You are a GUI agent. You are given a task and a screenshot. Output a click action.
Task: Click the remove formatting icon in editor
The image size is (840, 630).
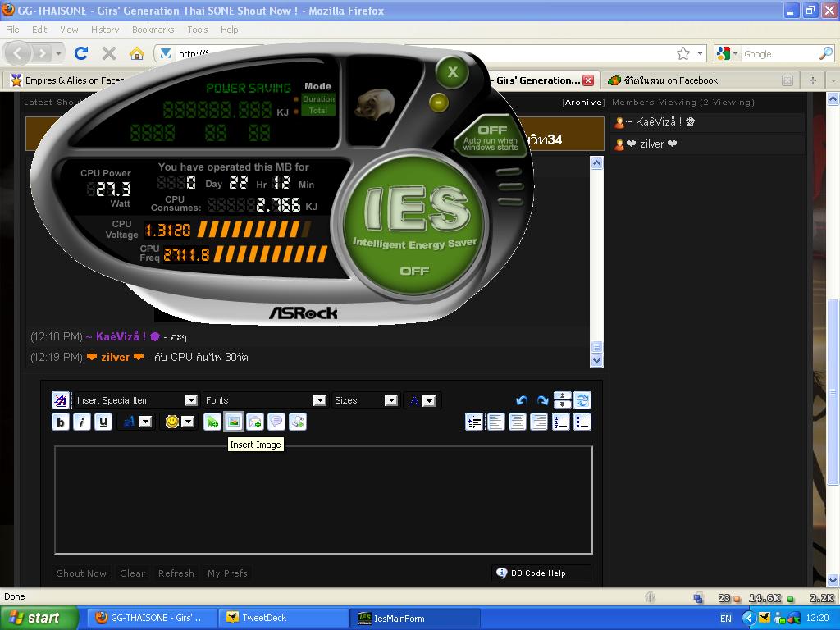(61, 400)
